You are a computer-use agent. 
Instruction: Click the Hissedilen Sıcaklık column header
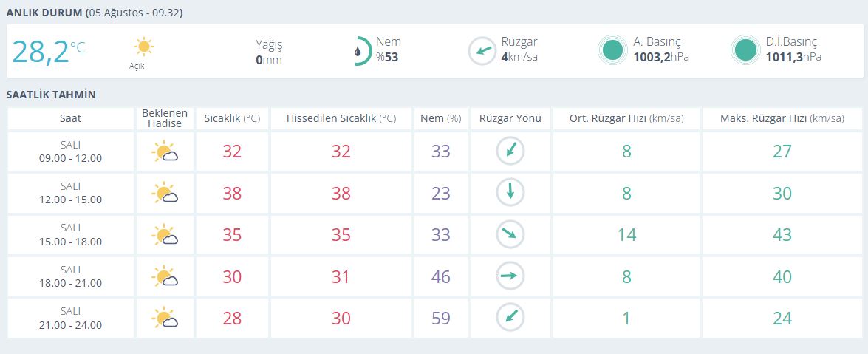(x=341, y=118)
